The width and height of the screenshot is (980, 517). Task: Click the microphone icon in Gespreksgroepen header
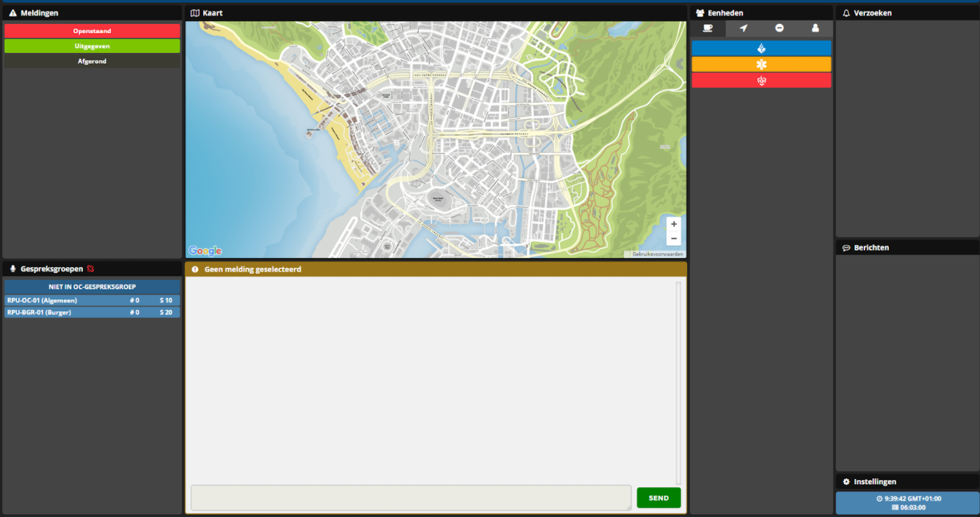click(13, 269)
